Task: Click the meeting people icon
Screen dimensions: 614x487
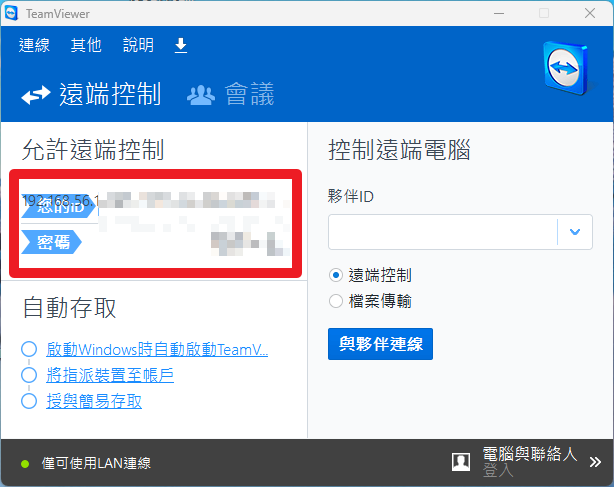Action: (x=201, y=95)
